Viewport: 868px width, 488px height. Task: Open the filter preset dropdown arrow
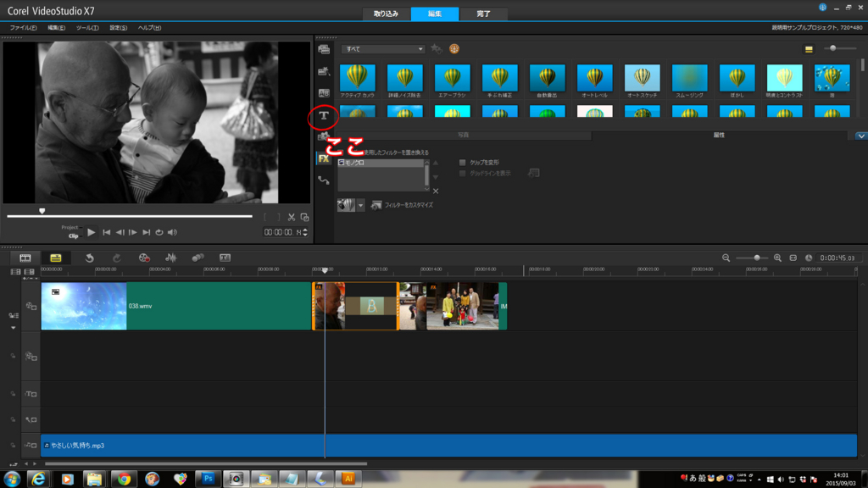pyautogui.click(x=360, y=205)
